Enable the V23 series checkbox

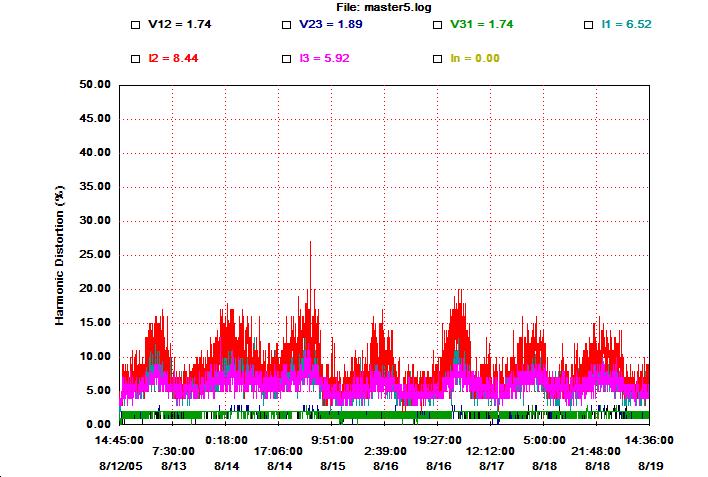tap(287, 23)
